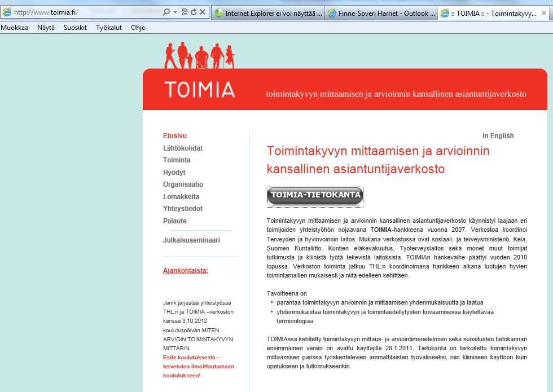Switch to Finne-Soveri Harriet - Outlook tab
This screenshot has height=392, width=553.
pos(381,14)
